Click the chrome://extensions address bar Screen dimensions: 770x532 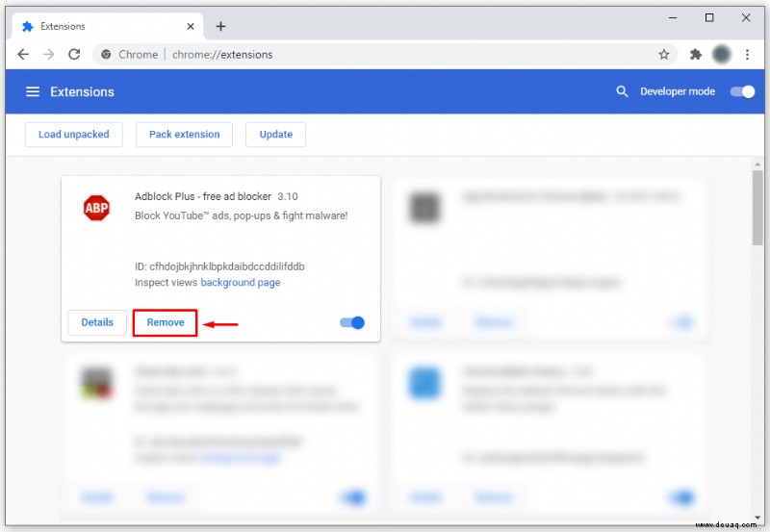[384, 54]
